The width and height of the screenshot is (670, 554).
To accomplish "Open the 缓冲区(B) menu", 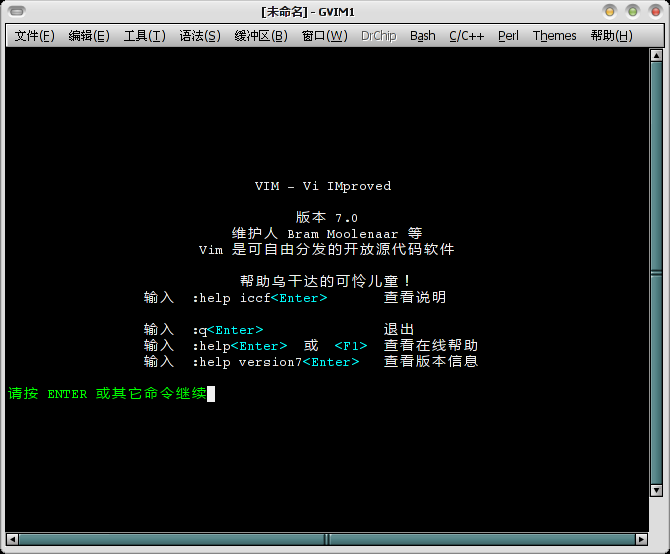I will pos(261,36).
